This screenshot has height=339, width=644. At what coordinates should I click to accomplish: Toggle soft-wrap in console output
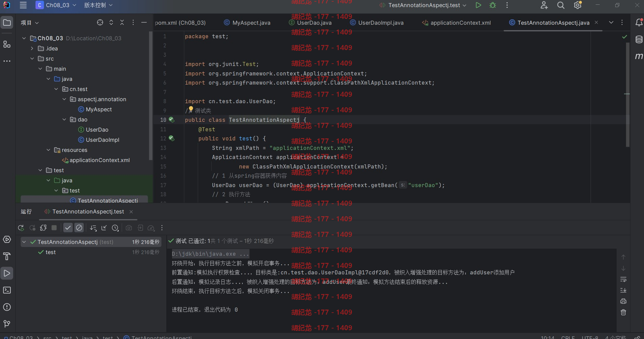click(623, 279)
